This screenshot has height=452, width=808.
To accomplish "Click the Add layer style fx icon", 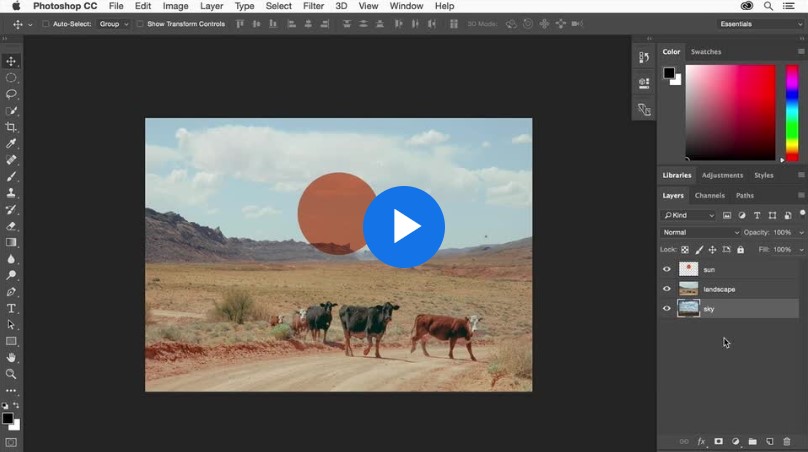I will coord(701,441).
